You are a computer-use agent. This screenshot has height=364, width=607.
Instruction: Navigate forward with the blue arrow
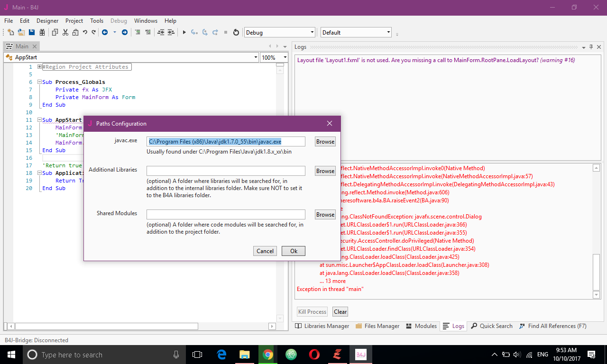(125, 32)
